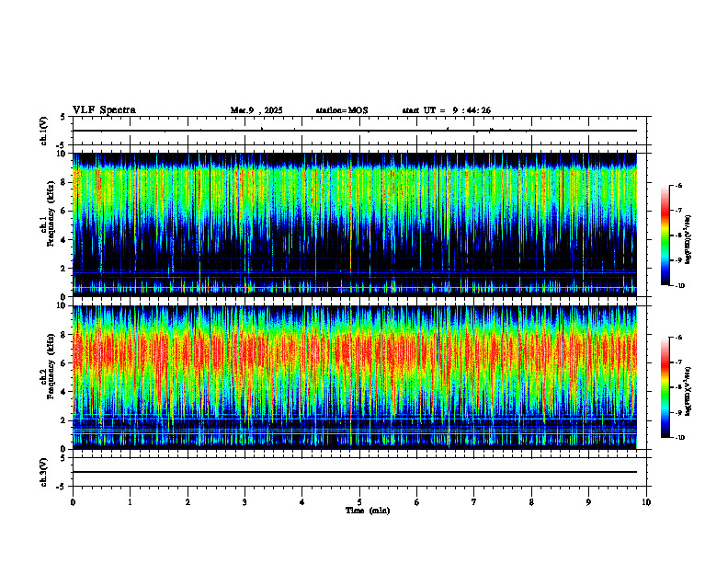728x563 pixels.
Task: Click the ch.2 spectrogram color scale bar
Action: point(665,387)
